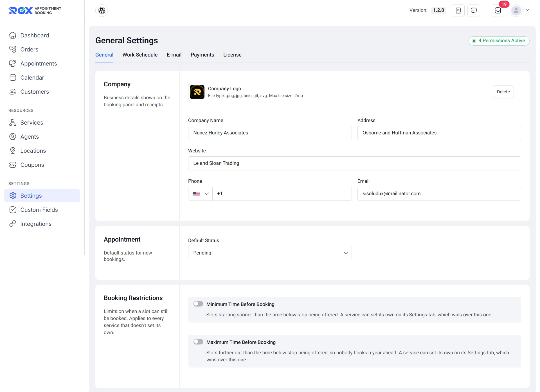
Task: Switch to the General tab
Action: (104, 55)
